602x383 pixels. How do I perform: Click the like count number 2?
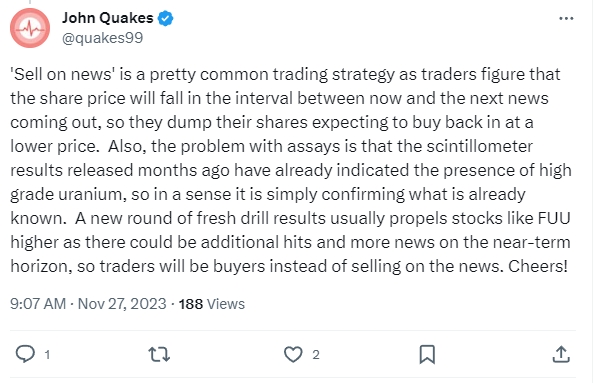click(316, 354)
